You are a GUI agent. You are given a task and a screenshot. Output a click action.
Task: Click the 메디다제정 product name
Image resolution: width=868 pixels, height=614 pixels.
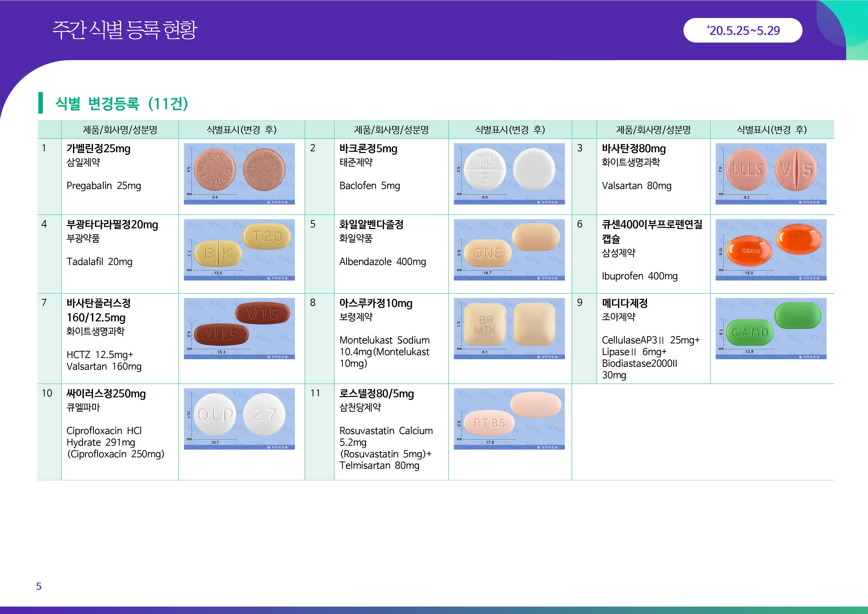click(x=625, y=303)
